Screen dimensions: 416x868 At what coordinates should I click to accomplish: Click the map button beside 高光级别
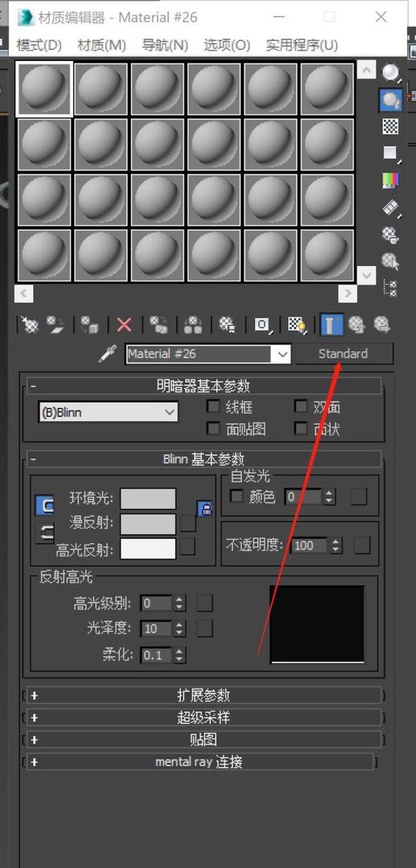(x=204, y=603)
